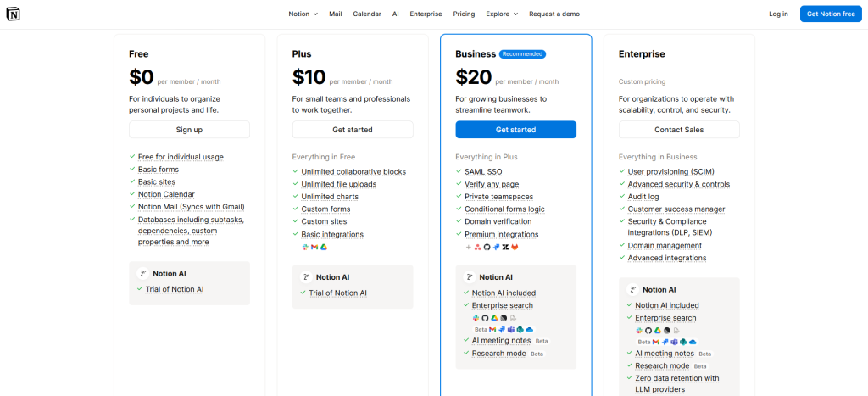This screenshot has width=868, height=396.
Task: Click 'Trial of Notion AI' in Free plan
Action: tap(175, 289)
